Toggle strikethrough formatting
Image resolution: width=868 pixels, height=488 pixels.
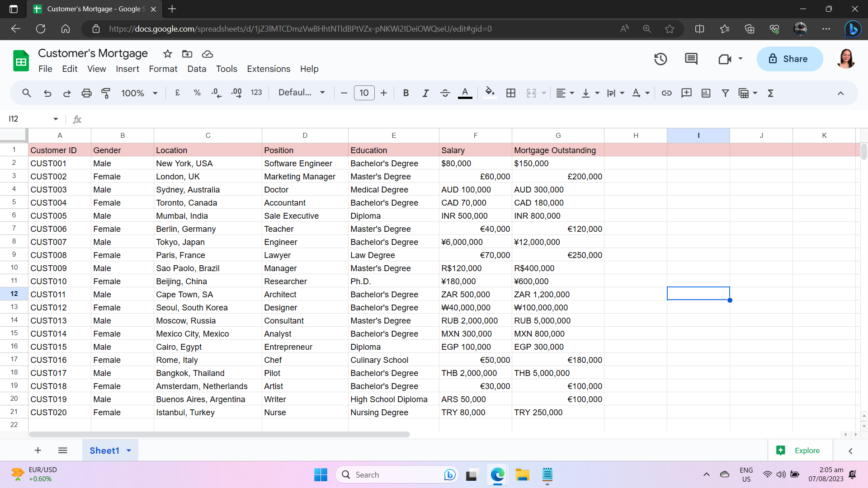(x=445, y=93)
